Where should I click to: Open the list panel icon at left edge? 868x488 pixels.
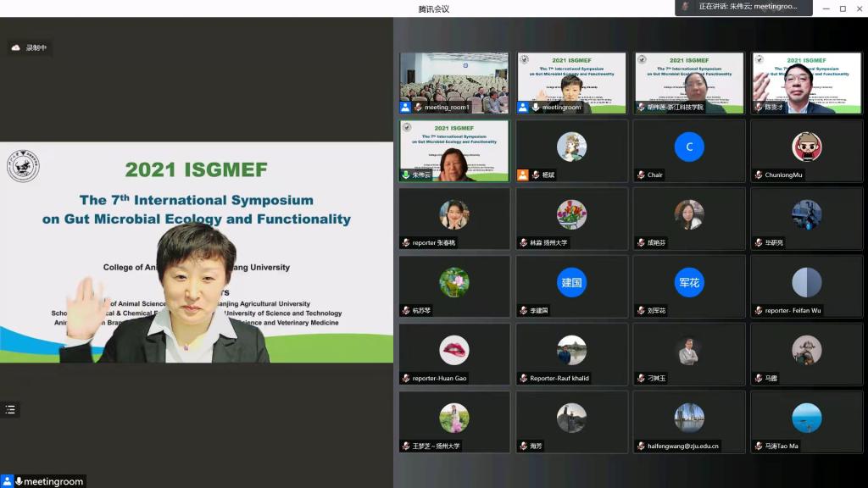(10, 410)
